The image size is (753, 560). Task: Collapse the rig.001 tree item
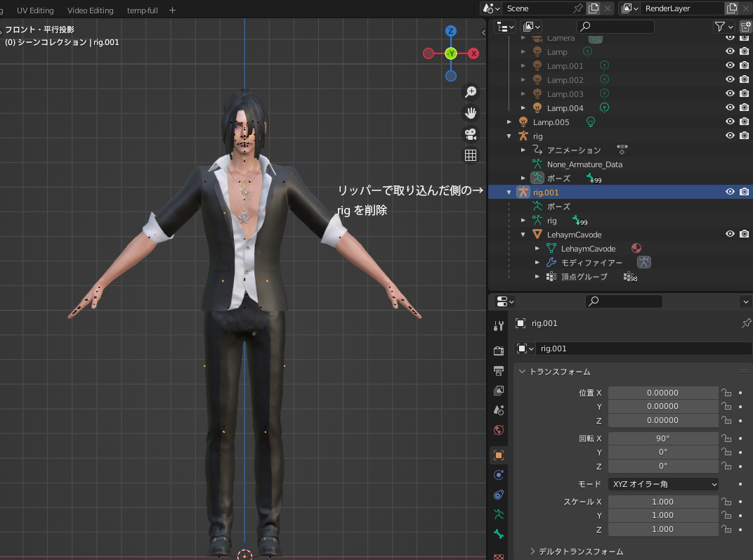[x=509, y=192]
